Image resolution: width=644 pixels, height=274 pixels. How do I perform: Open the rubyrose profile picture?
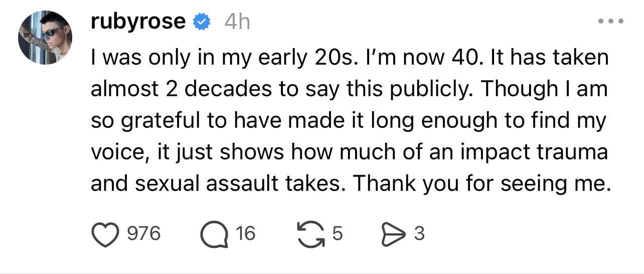pos(45,38)
